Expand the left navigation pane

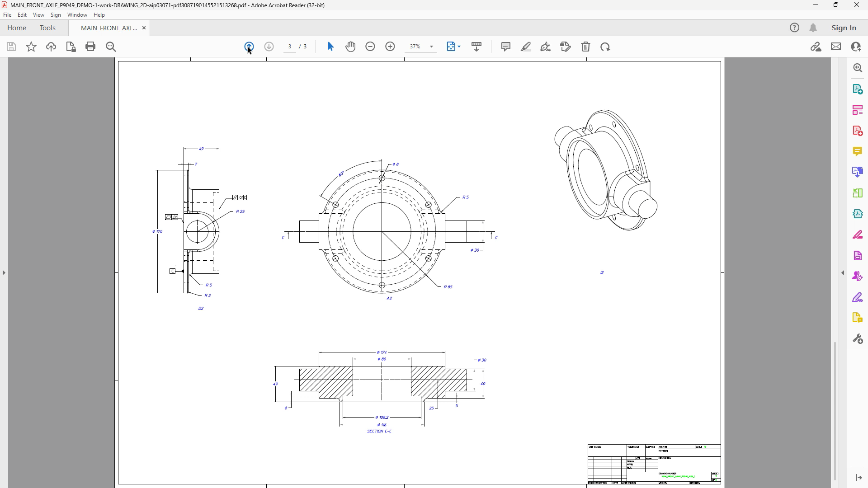(4, 272)
